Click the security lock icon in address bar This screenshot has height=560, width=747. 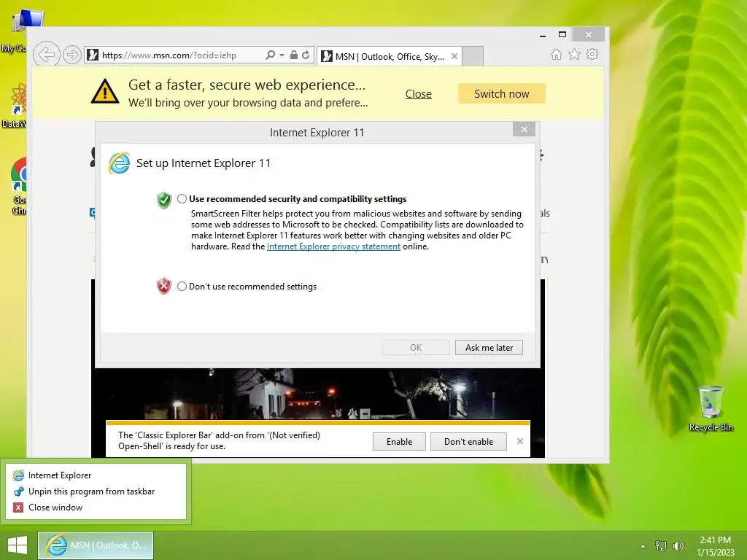pyautogui.click(x=294, y=55)
